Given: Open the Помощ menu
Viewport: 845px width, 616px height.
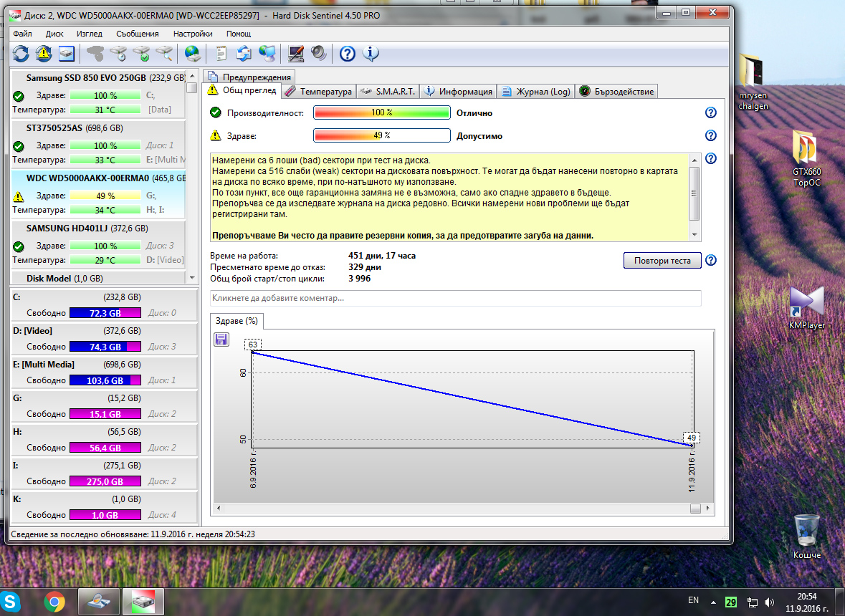Looking at the screenshot, I should (x=239, y=34).
